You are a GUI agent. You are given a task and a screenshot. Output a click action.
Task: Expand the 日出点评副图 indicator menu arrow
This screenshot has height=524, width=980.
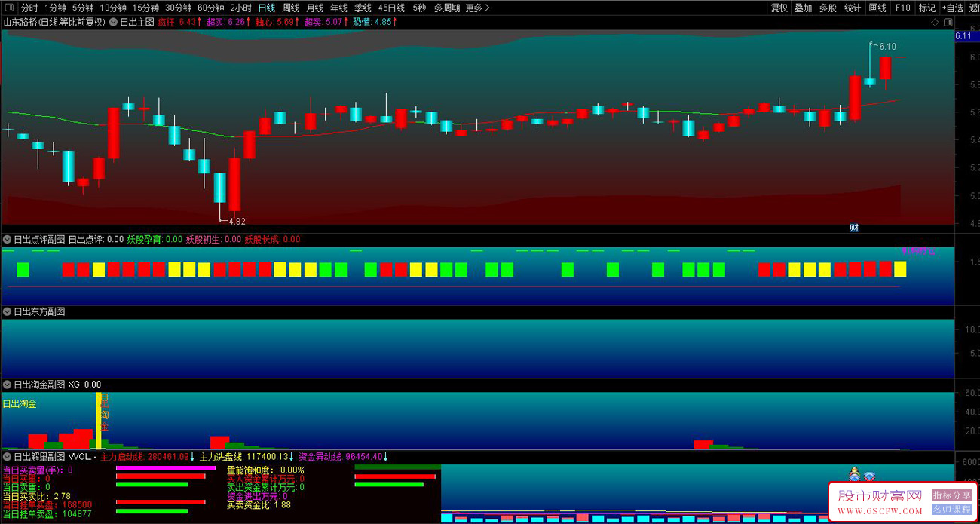[8, 239]
